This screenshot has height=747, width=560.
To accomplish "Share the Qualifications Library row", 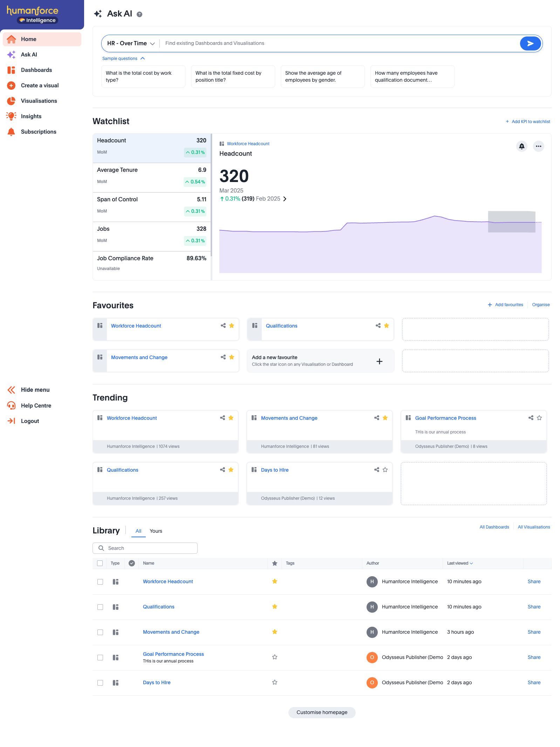I will point(534,607).
